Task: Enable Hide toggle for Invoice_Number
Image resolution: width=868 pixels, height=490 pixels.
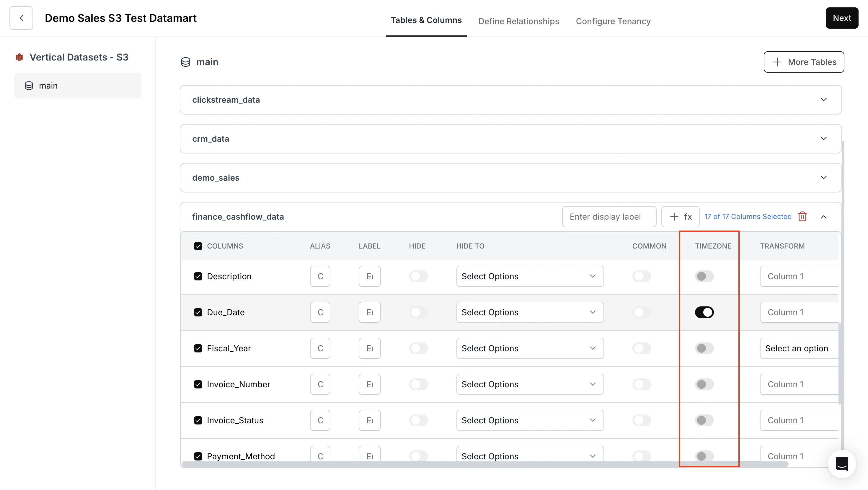Action: pyautogui.click(x=419, y=384)
